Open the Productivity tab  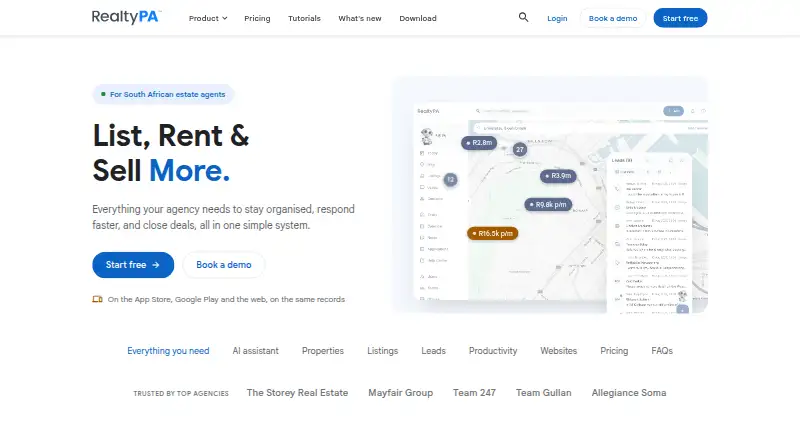tap(493, 351)
